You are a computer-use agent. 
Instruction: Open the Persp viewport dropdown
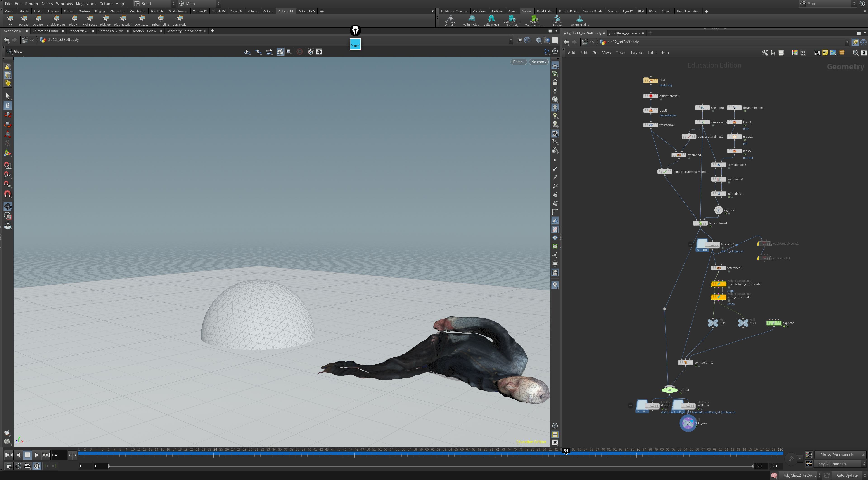[519, 62]
